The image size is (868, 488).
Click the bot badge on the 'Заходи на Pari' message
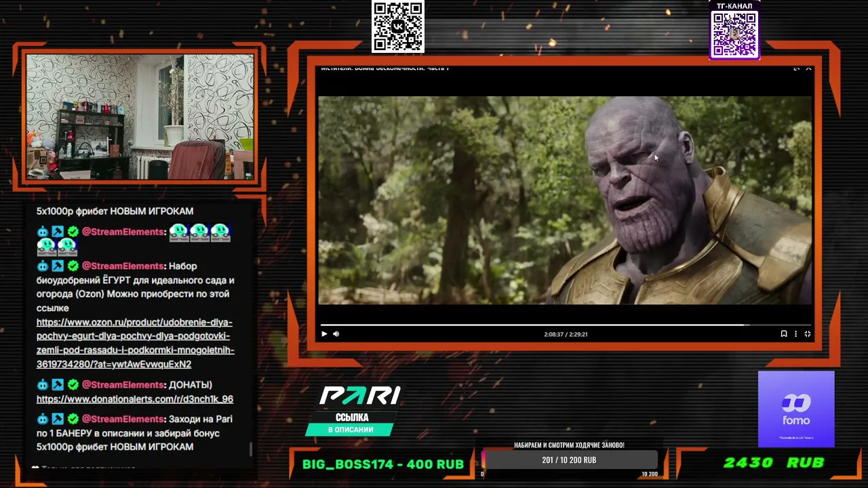click(x=43, y=419)
